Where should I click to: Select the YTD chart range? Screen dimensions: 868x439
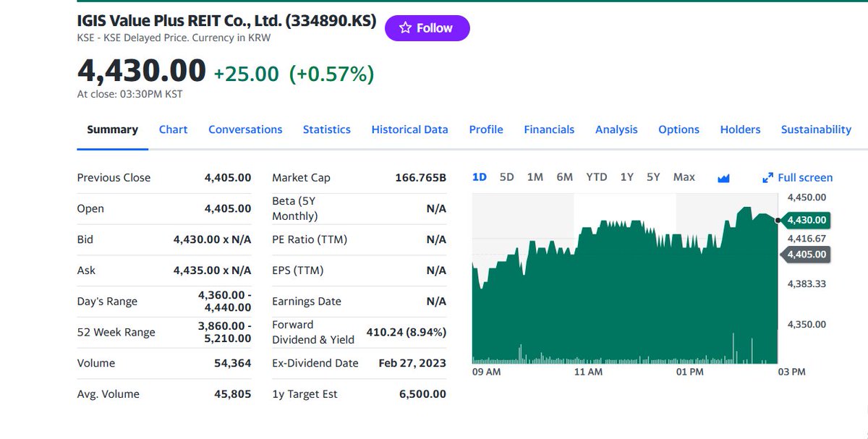[597, 177]
